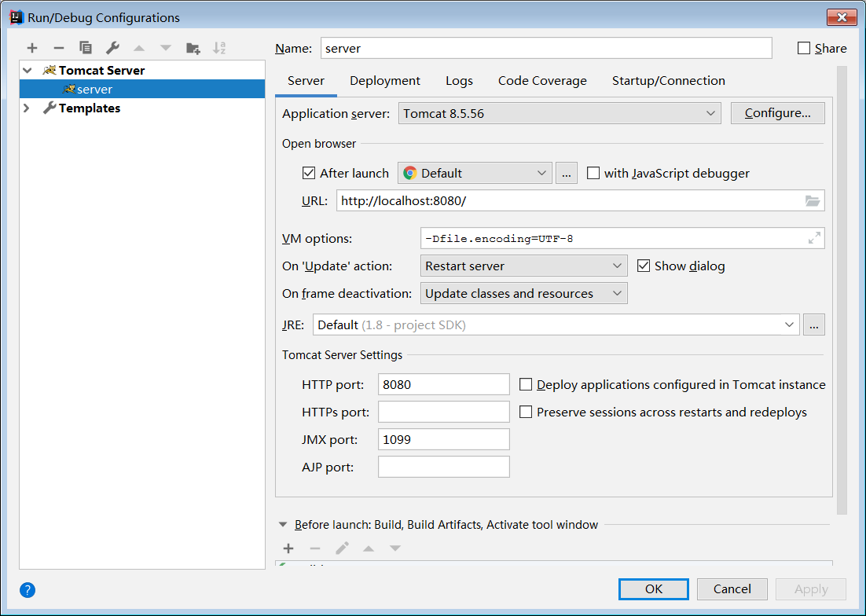Move configuration up in the left toolbar
The width and height of the screenshot is (866, 616).
coord(139,48)
